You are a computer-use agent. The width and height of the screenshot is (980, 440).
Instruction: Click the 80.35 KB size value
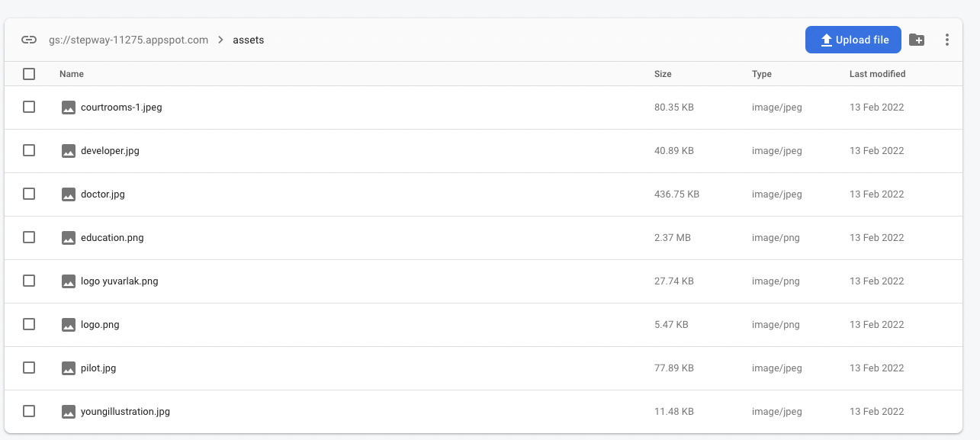click(674, 108)
